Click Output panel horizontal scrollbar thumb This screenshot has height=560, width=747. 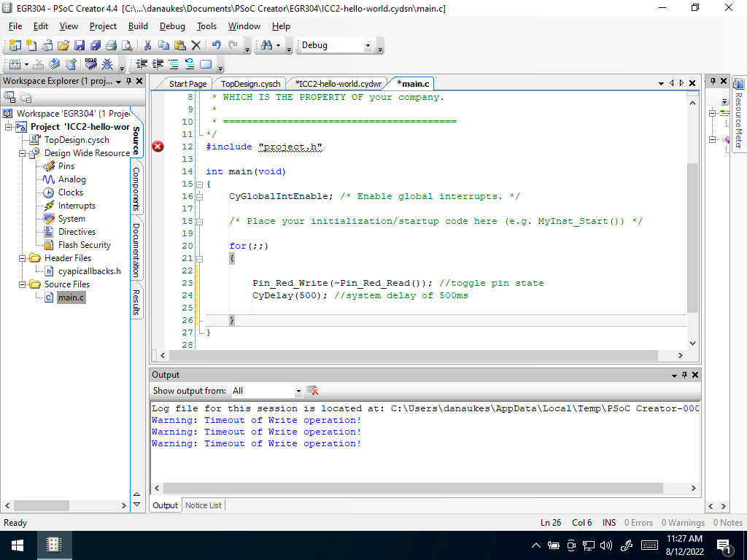coord(413,488)
